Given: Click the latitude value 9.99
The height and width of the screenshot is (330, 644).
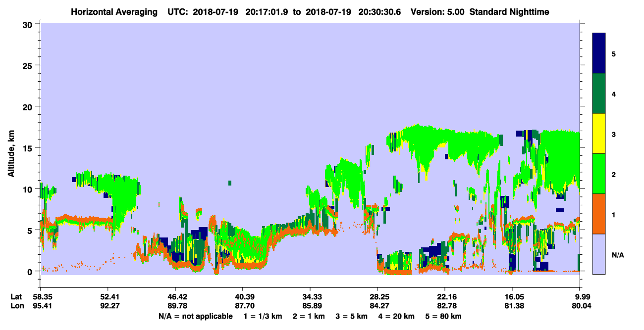Looking at the screenshot, I should (583, 297).
